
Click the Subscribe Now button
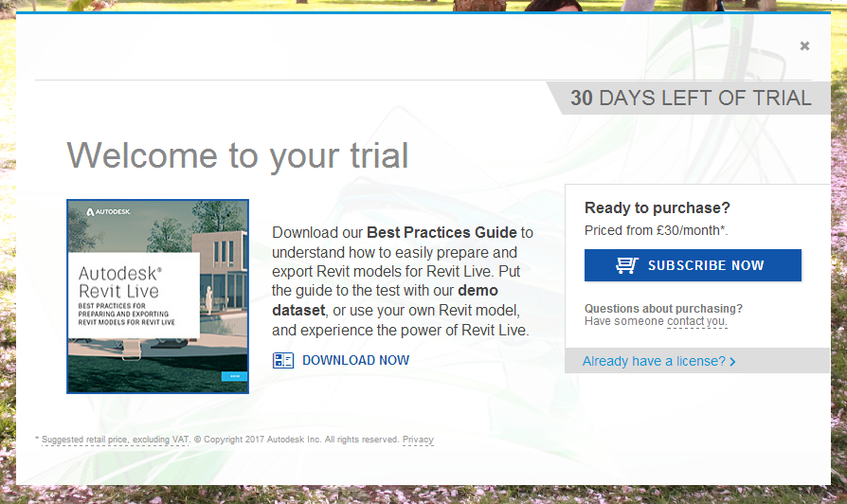pos(693,265)
